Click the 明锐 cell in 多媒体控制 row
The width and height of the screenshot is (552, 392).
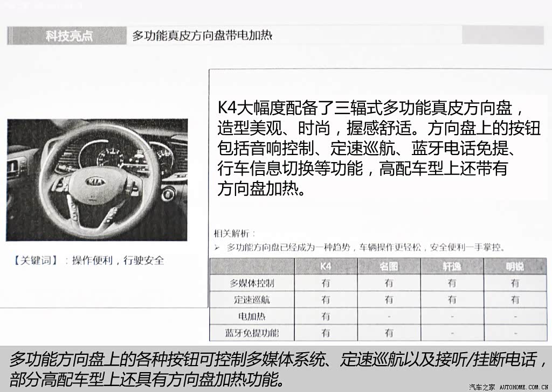click(x=515, y=283)
